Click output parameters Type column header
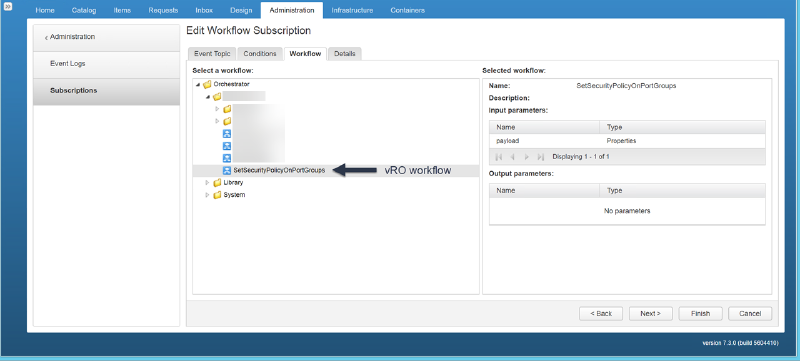The width and height of the screenshot is (800, 361). tap(682, 191)
